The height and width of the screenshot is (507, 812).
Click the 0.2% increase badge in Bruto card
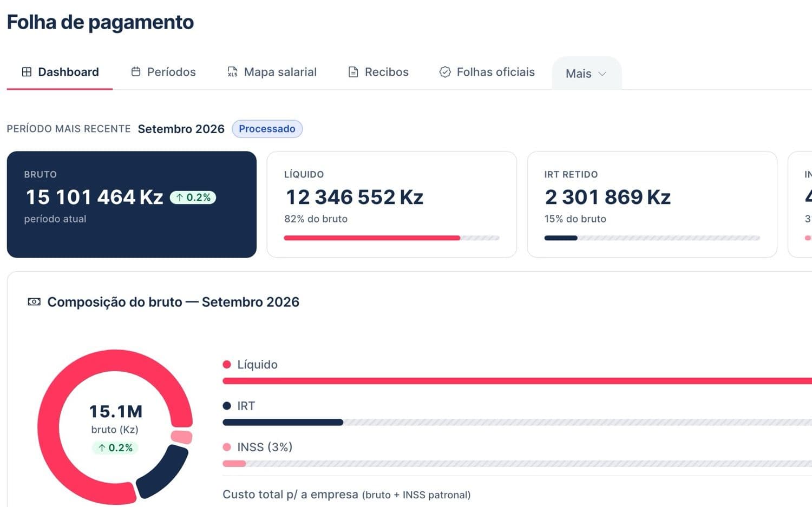point(193,197)
